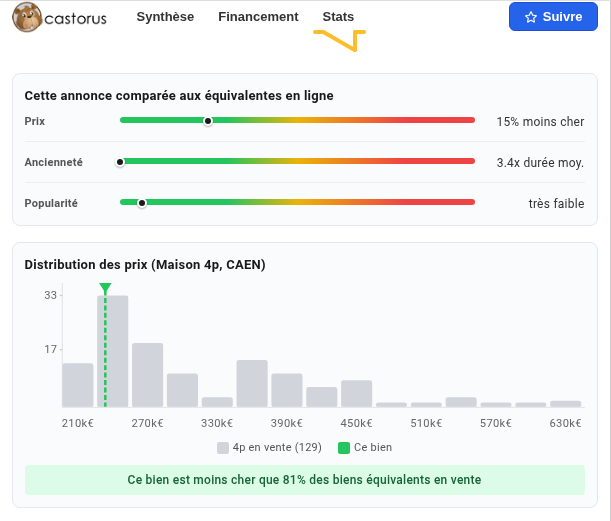Viewport: 611px width, 521px height.
Task: Toggle the '4p en vente (129)' legend swatch
Action: pyautogui.click(x=223, y=448)
